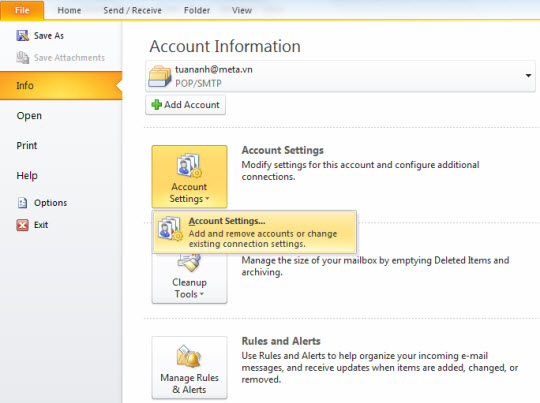The width and height of the screenshot is (540, 403).
Task: Click the green plus icon on Add Account
Action: pos(157,105)
